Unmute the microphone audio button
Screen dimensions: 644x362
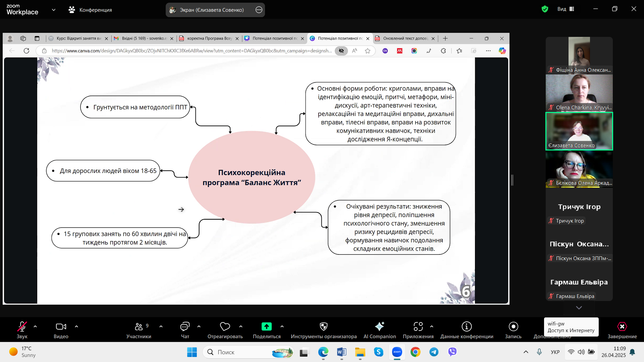coord(22,326)
